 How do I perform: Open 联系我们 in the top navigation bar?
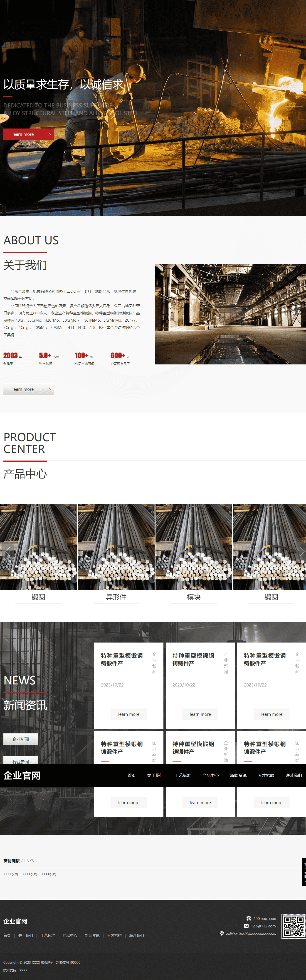tap(294, 775)
